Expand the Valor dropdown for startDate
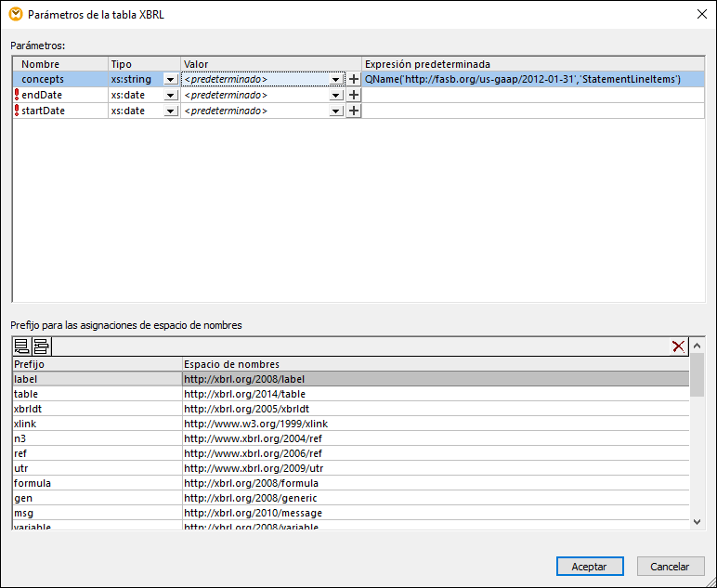This screenshot has height=588, width=717. click(x=336, y=111)
